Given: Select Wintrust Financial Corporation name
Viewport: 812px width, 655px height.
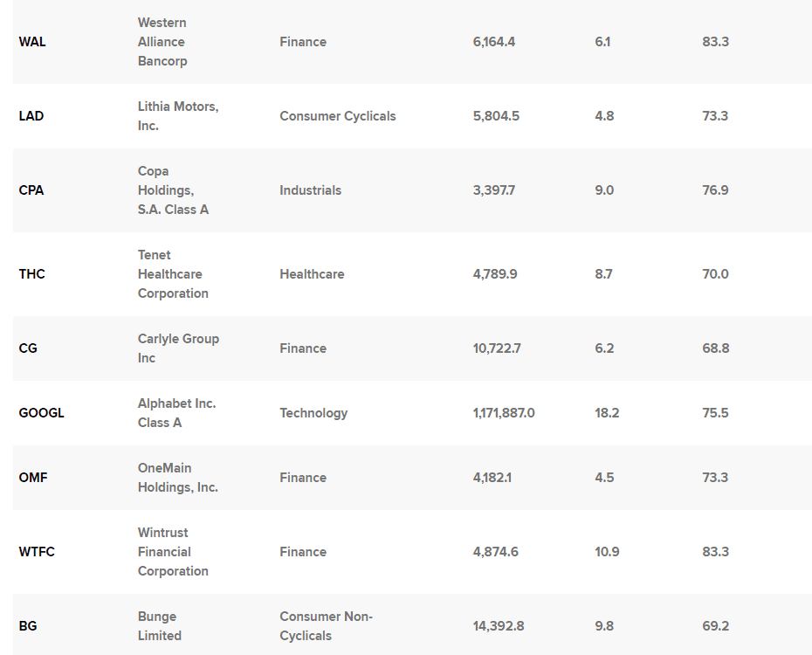Looking at the screenshot, I should (x=173, y=552).
